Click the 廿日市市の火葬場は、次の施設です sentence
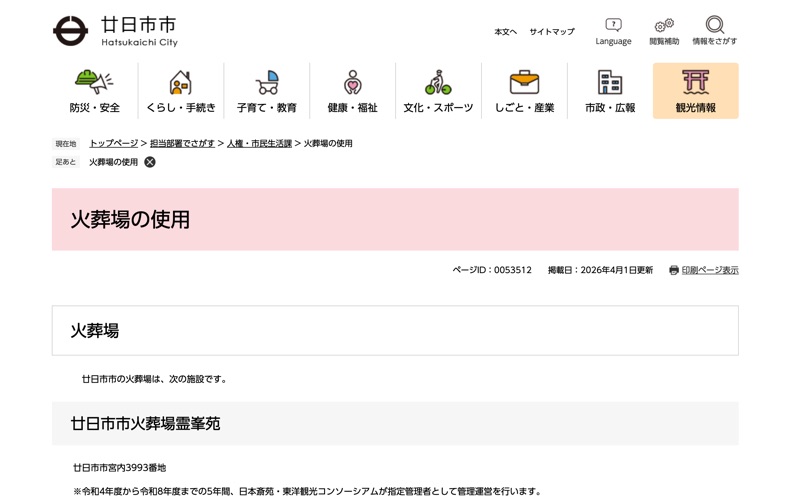 pos(154,379)
